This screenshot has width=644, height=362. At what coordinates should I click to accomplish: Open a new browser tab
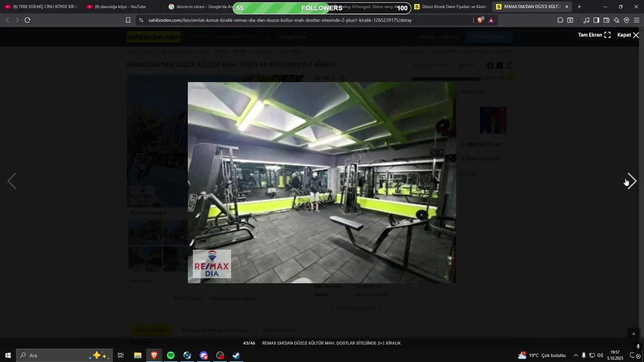579,7
